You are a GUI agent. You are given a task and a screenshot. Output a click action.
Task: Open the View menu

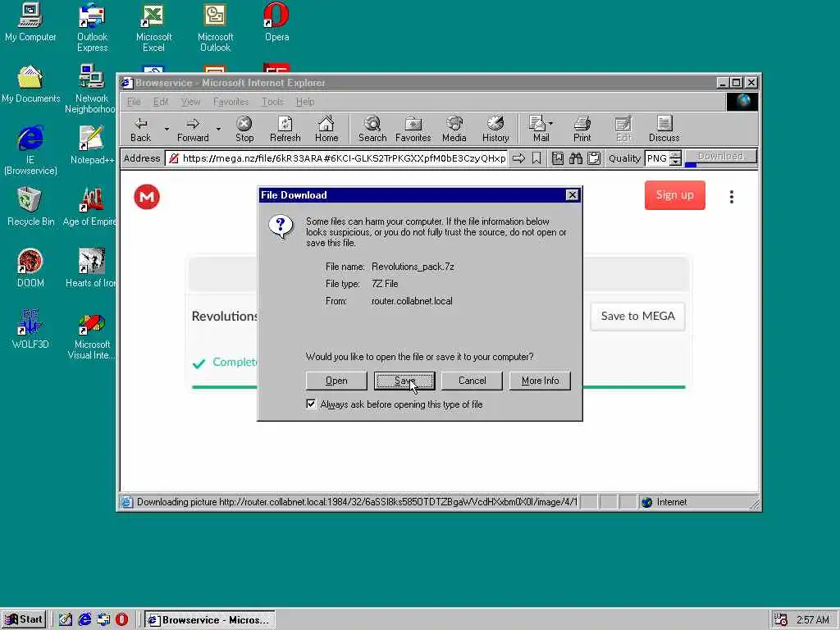(190, 102)
